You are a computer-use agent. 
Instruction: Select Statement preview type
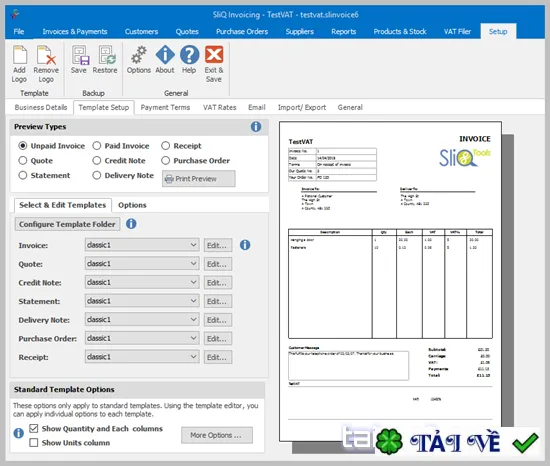pos(23,175)
